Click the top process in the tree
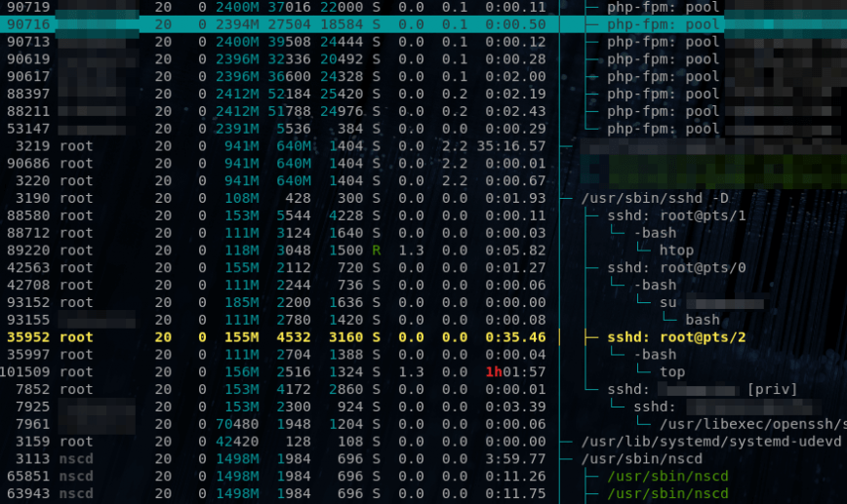The width and height of the screenshot is (847, 504). 672,371
